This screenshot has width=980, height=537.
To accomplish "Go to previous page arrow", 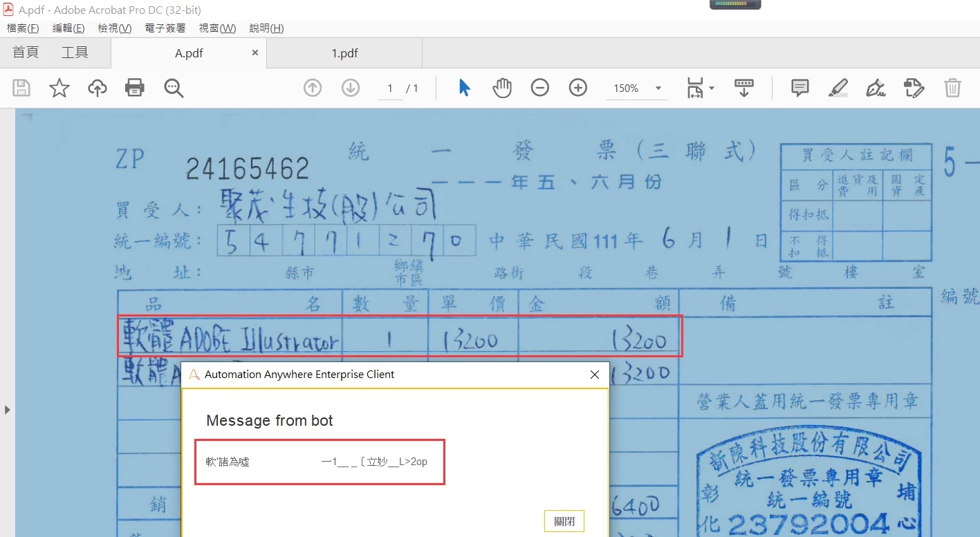I will [x=313, y=88].
